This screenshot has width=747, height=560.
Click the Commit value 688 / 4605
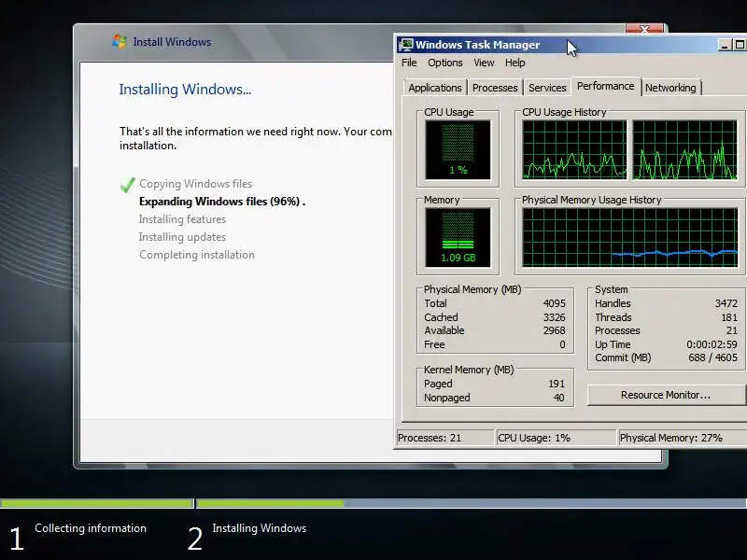(x=712, y=357)
